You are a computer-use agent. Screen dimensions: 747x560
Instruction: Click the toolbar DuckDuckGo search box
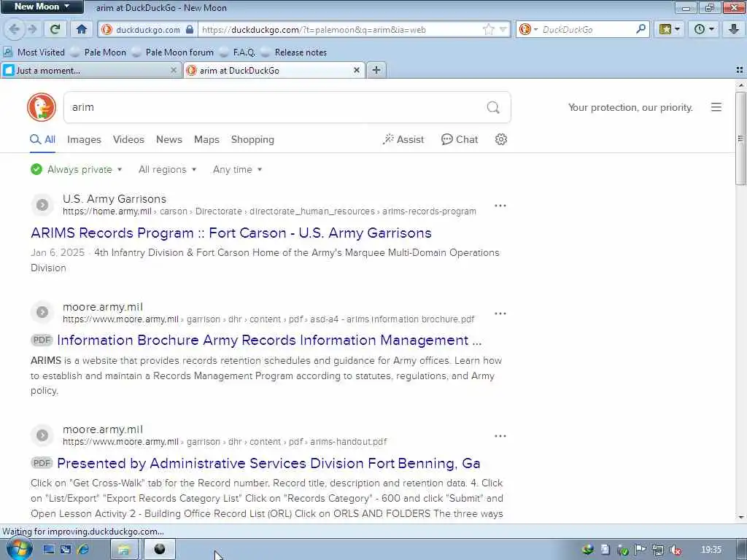(587, 29)
